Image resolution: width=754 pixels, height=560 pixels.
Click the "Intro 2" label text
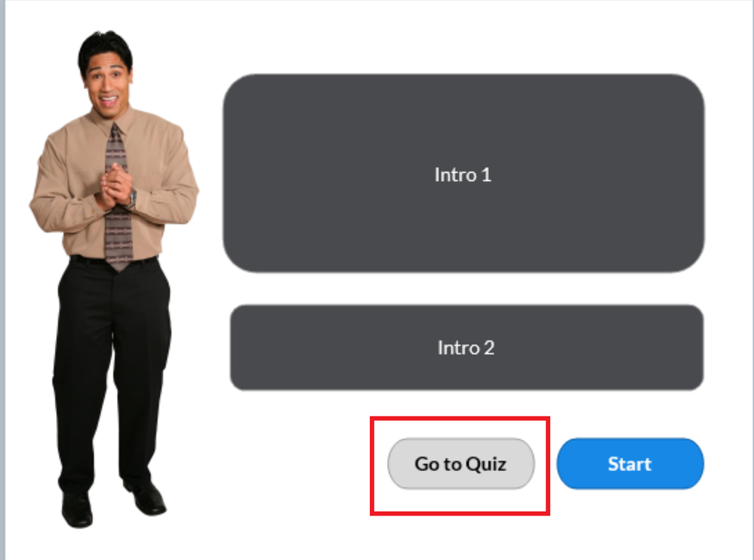coord(466,347)
